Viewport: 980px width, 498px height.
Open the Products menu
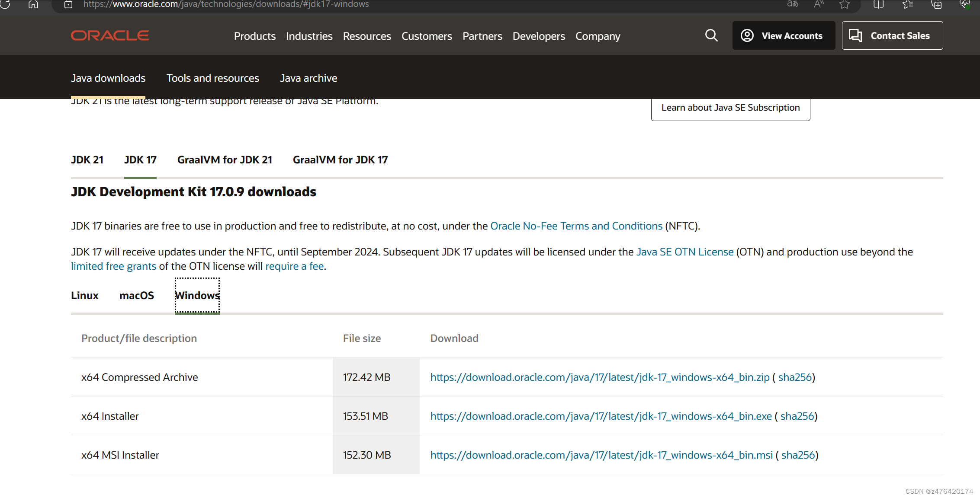pos(254,36)
